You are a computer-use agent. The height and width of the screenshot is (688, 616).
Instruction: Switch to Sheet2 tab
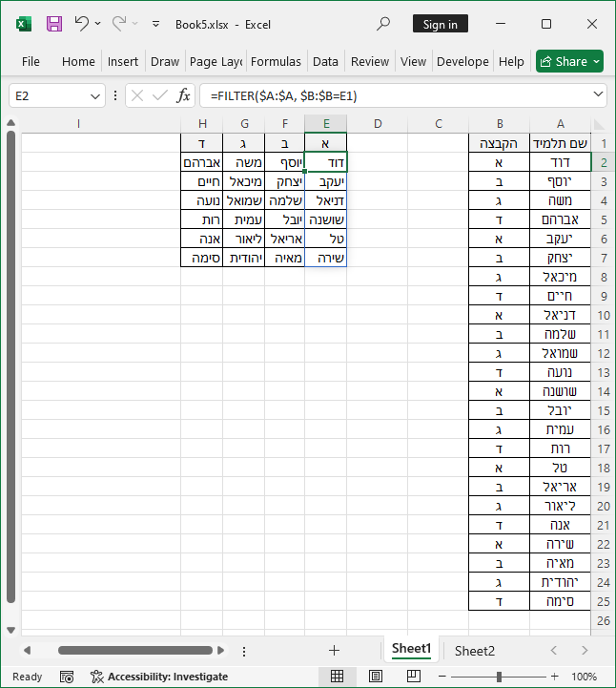click(474, 650)
